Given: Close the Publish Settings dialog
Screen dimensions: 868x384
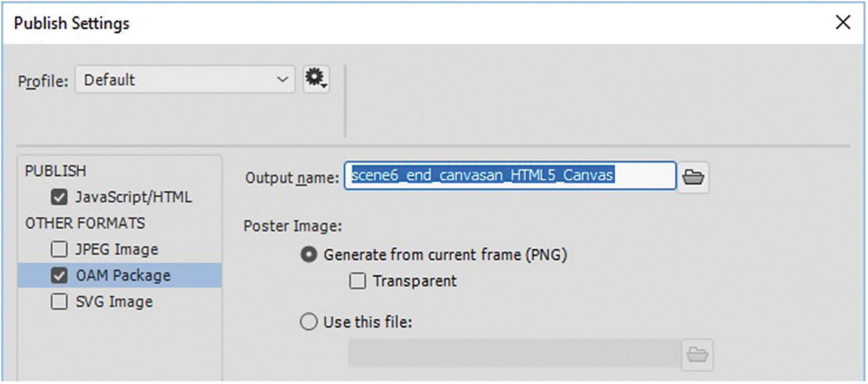Looking at the screenshot, I should click(x=843, y=23).
